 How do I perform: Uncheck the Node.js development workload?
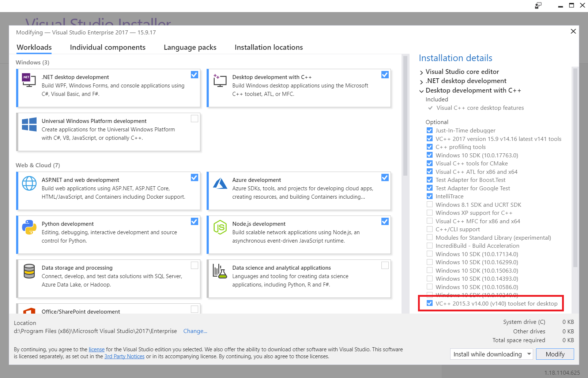[385, 221]
